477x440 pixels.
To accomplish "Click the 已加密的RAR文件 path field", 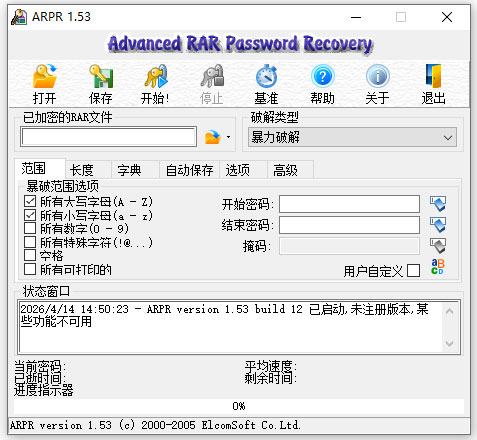I will [108, 137].
